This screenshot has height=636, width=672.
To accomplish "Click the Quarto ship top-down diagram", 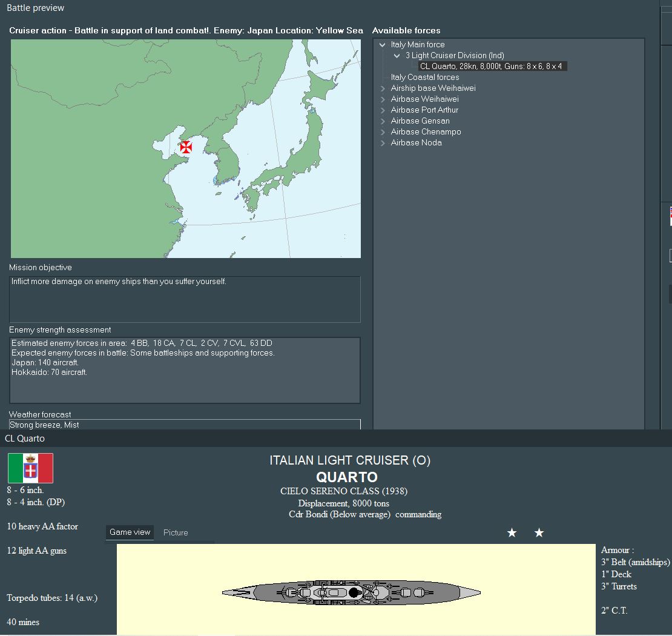I will point(351,592).
